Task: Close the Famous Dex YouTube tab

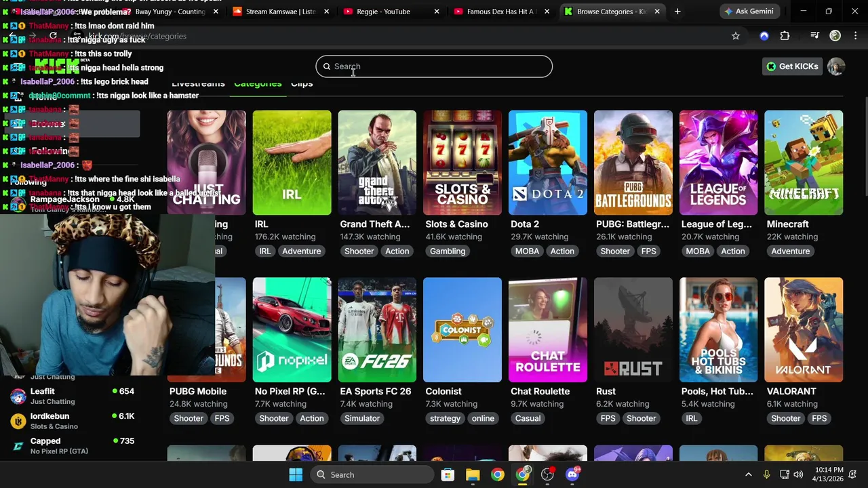Action: [547, 12]
